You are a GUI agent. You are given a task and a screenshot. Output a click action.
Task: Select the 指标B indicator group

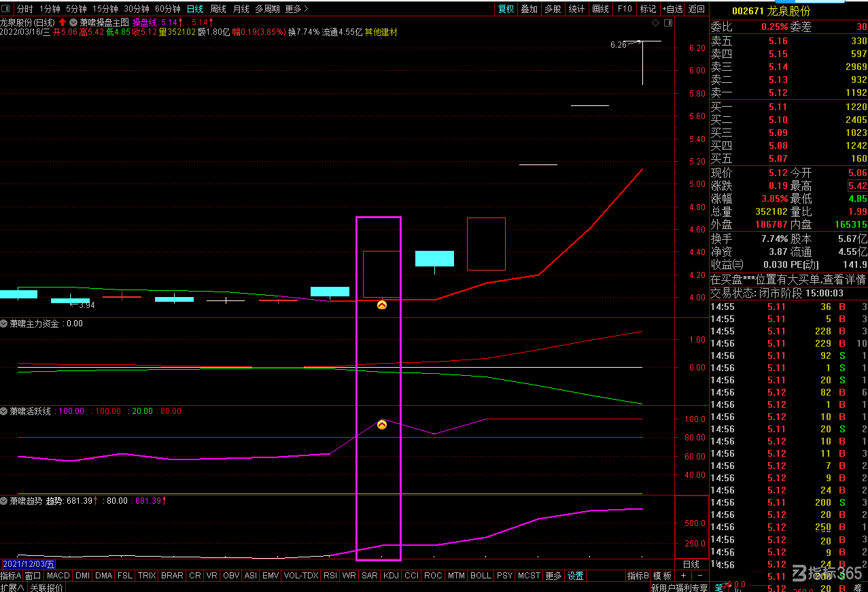point(638,576)
